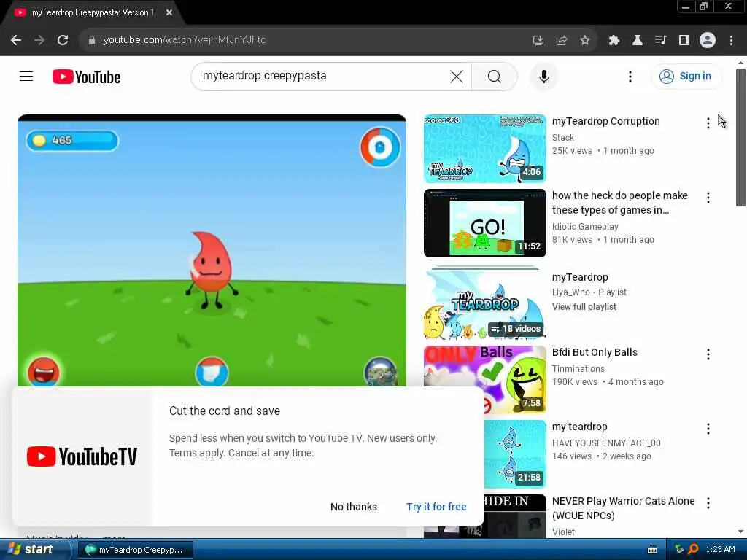Open the GO! 11:52 video thumbnail

pyautogui.click(x=484, y=223)
